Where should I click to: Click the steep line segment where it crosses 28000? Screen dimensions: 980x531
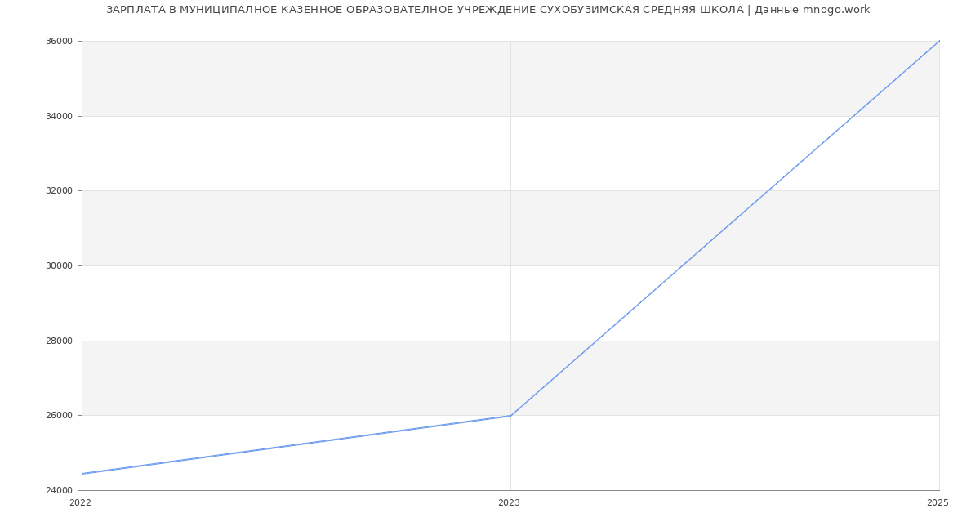pos(596,341)
